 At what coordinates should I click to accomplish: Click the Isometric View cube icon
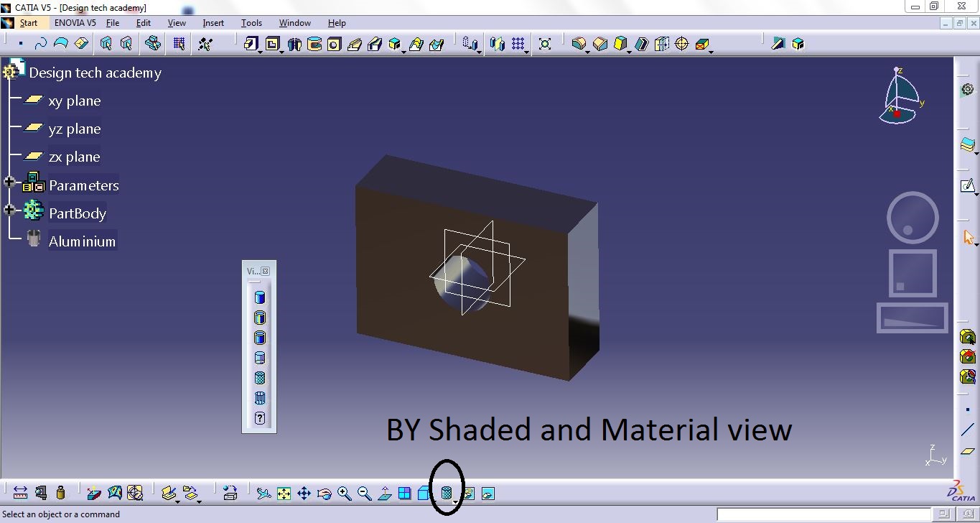(423, 494)
